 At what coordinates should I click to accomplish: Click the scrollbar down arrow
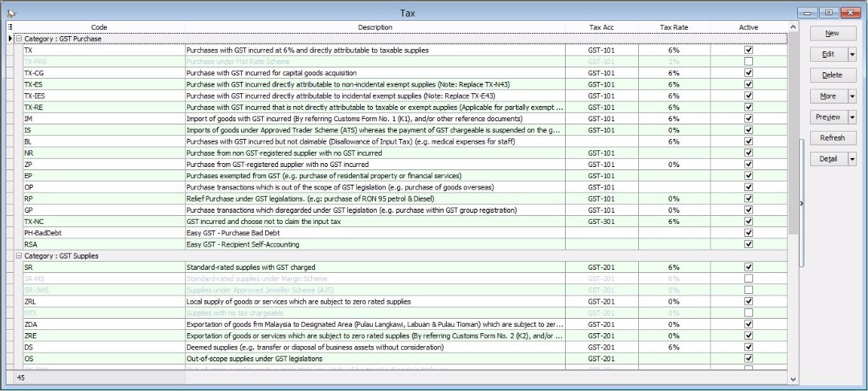coord(792,379)
